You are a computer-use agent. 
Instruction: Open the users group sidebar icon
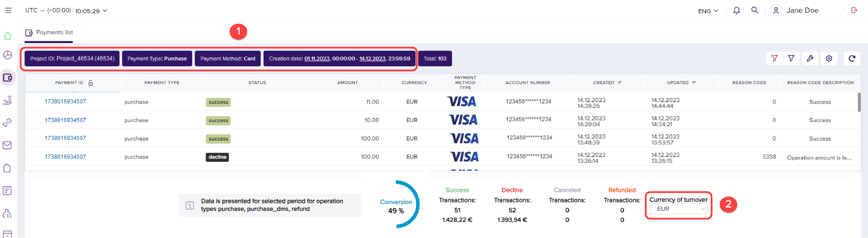coord(7,213)
